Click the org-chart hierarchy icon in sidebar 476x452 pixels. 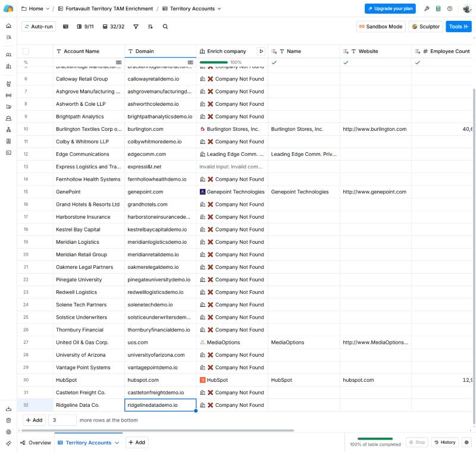(x=8, y=130)
